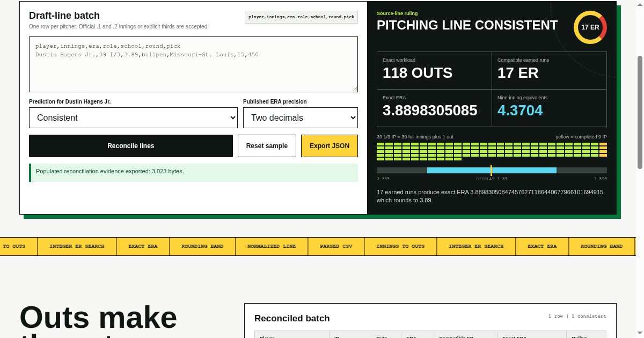Click the 'yellow = completed 9 IP' legend
Image resolution: width=644 pixels, height=338 pixels.
(581, 137)
